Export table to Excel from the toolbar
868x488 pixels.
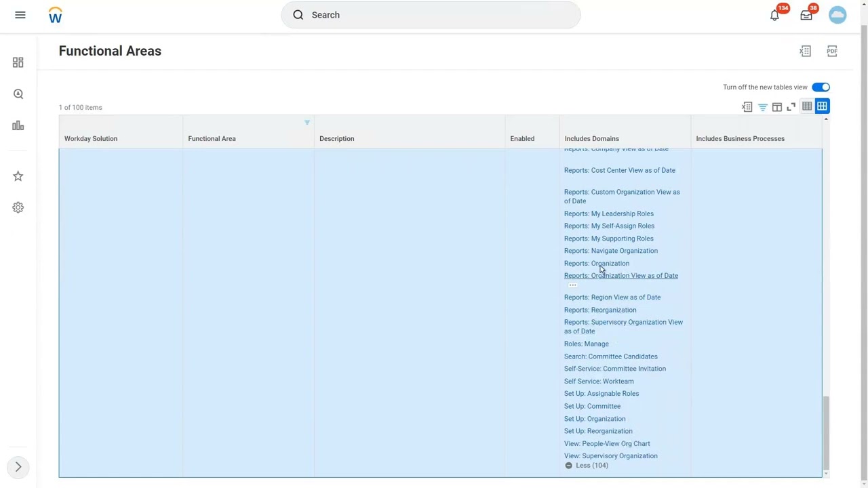(747, 107)
